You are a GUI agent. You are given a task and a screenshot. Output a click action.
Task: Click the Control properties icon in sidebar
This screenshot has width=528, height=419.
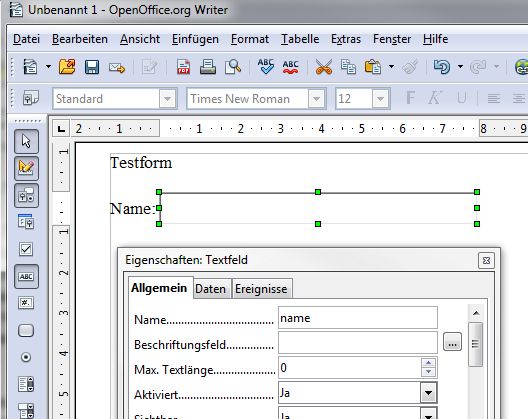click(x=26, y=195)
